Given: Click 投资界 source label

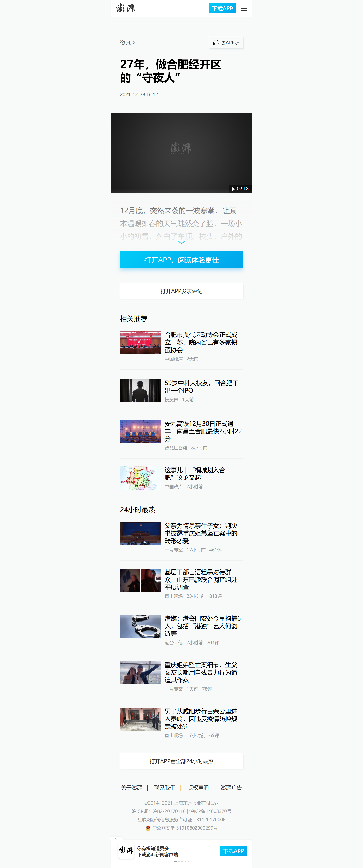Looking at the screenshot, I should pyautogui.click(x=171, y=400).
